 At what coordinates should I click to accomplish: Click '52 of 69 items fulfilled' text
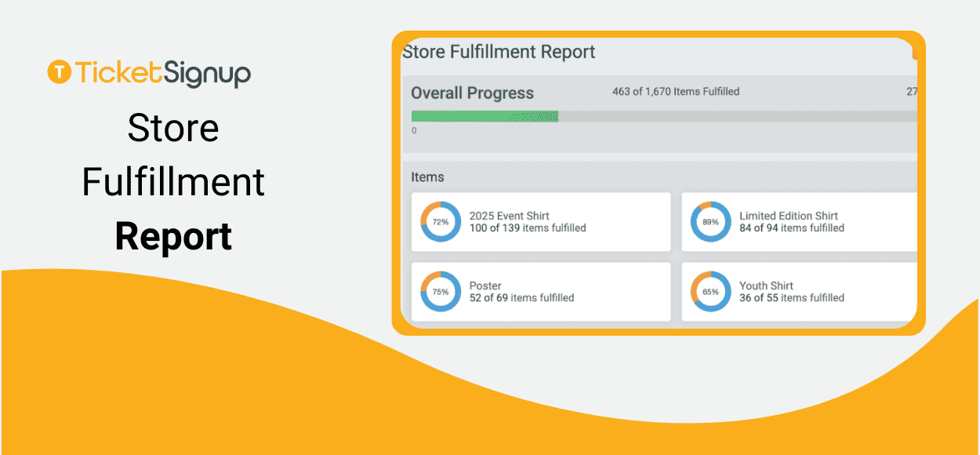click(x=521, y=298)
